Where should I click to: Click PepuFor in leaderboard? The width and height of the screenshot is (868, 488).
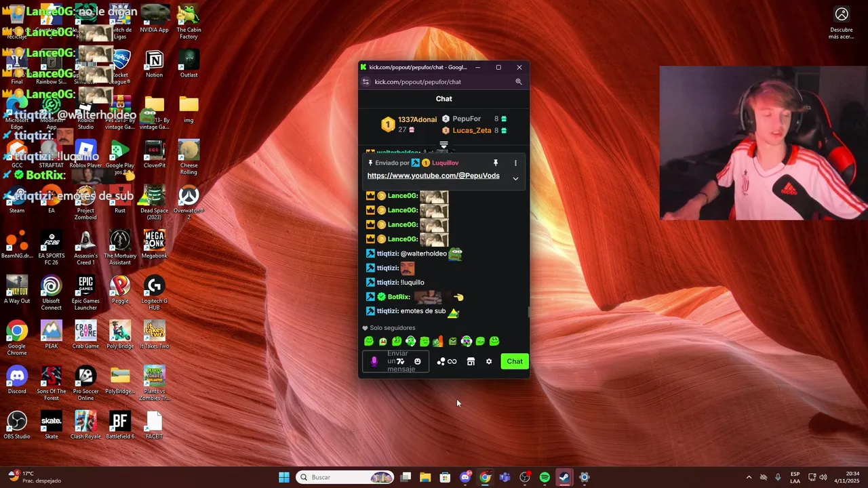click(467, 119)
